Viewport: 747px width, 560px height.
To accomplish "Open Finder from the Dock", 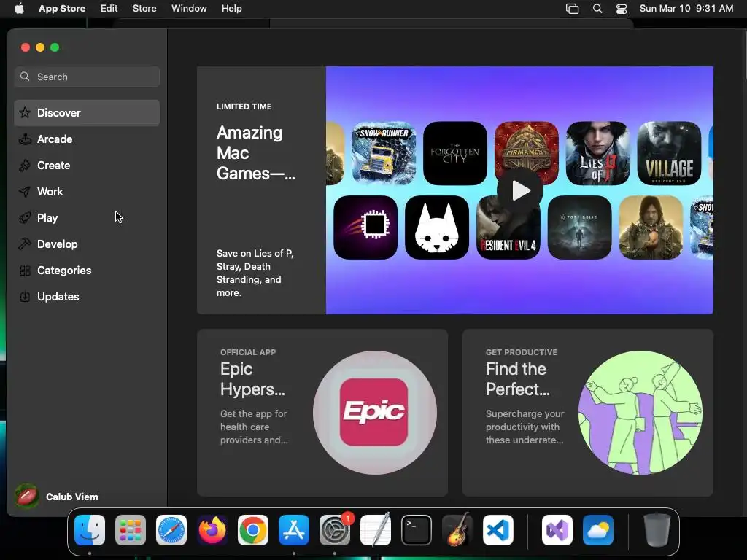I will pyautogui.click(x=90, y=530).
